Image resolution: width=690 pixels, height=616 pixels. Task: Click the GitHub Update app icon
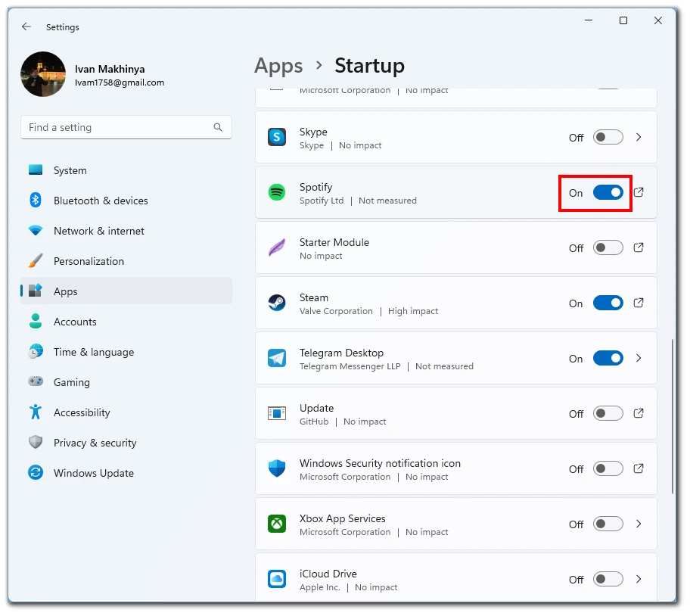tap(277, 413)
